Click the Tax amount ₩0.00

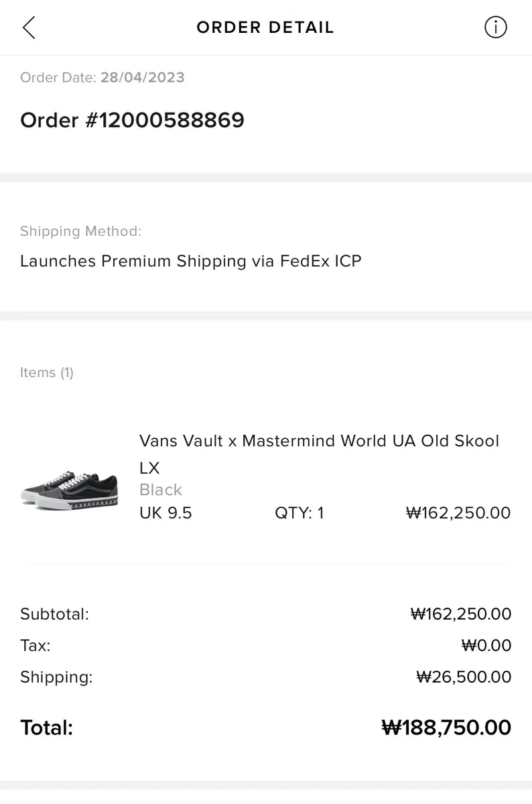[486, 645]
